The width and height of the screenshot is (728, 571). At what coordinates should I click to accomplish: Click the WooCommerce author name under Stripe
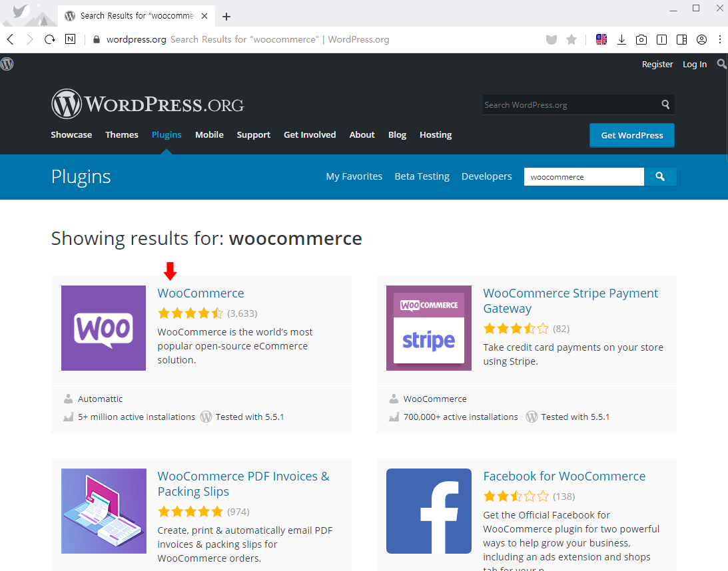(435, 399)
